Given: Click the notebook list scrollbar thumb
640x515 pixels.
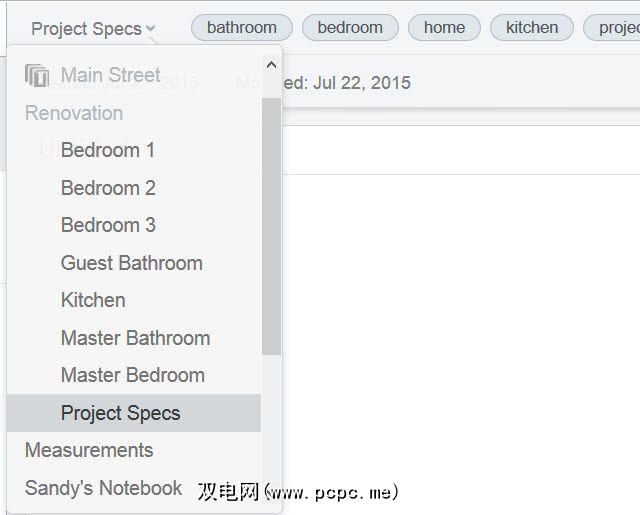Looking at the screenshot, I should point(271,225).
